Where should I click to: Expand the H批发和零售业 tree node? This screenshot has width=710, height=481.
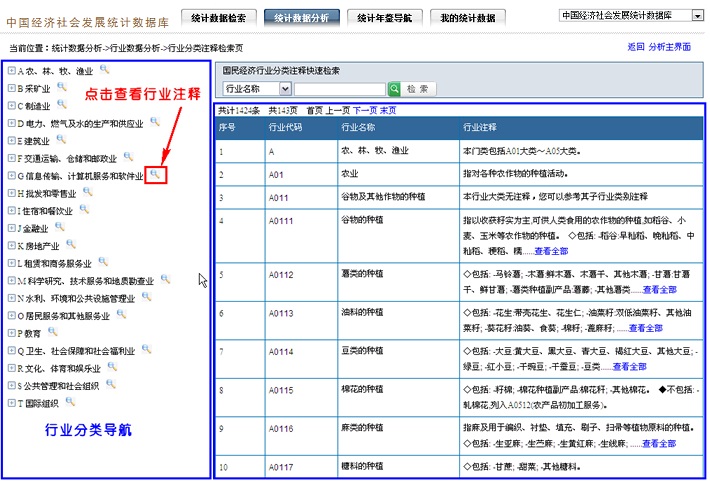(11, 193)
